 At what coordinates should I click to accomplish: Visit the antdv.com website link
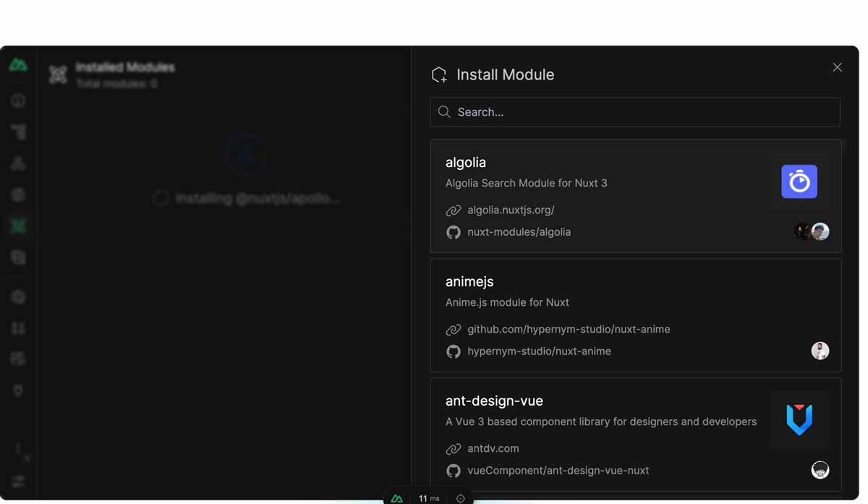click(x=493, y=448)
